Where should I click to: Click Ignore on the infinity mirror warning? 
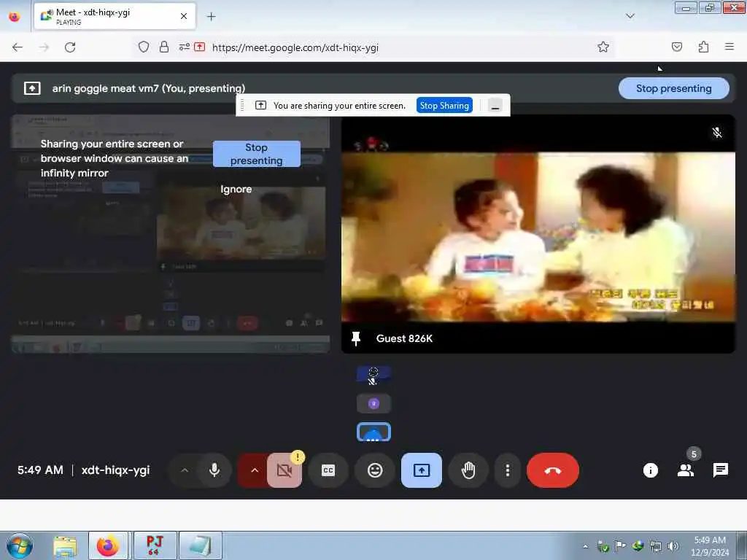[236, 189]
